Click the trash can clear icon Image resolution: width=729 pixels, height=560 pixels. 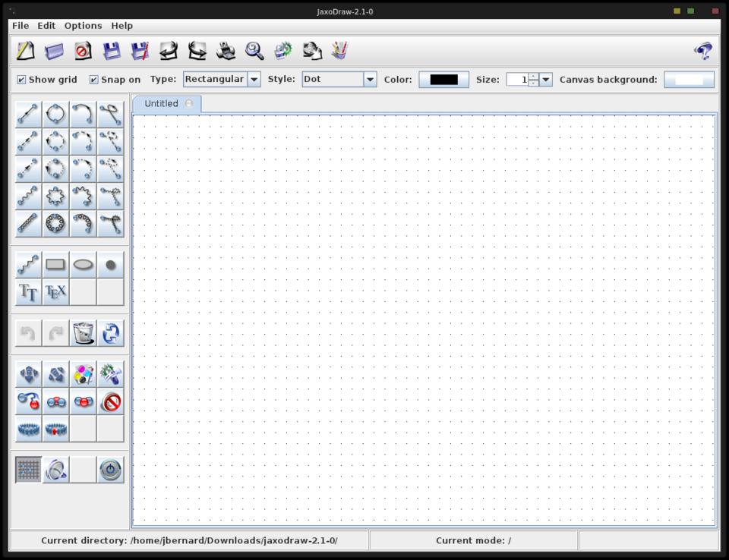tap(83, 332)
